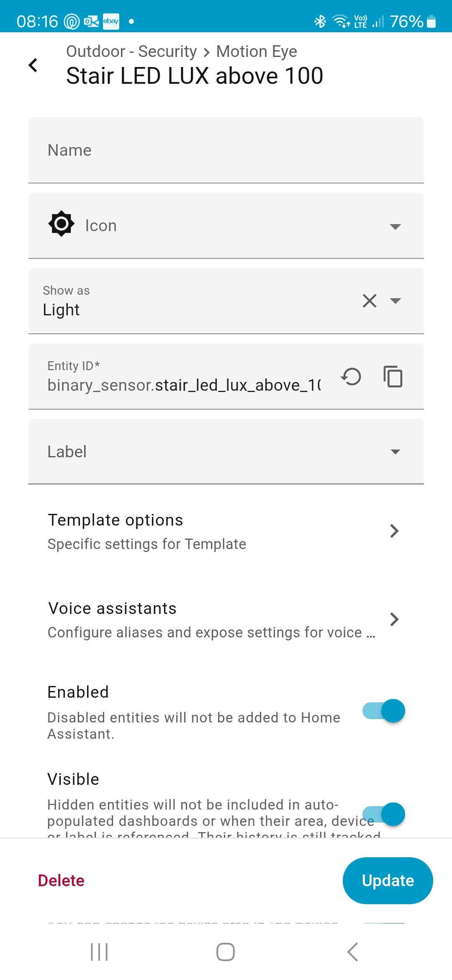Expand the Show as dropdown

click(x=395, y=301)
